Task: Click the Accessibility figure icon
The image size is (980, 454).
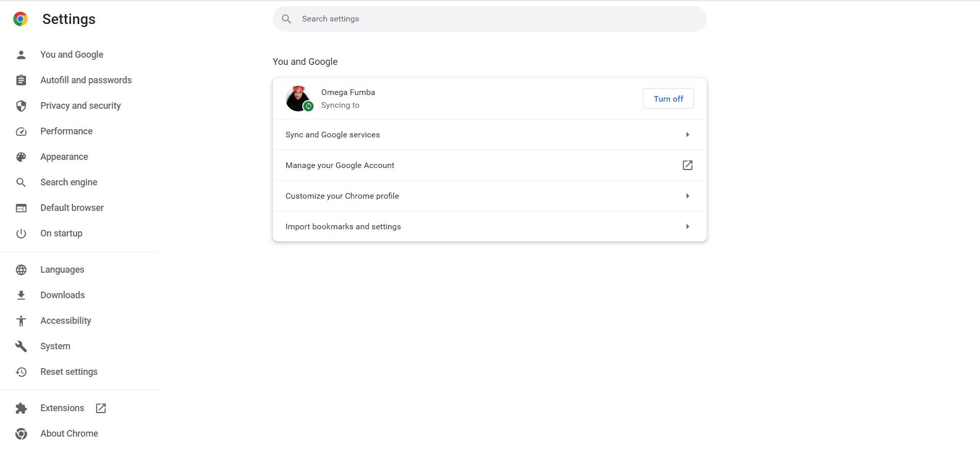Action: 21,321
